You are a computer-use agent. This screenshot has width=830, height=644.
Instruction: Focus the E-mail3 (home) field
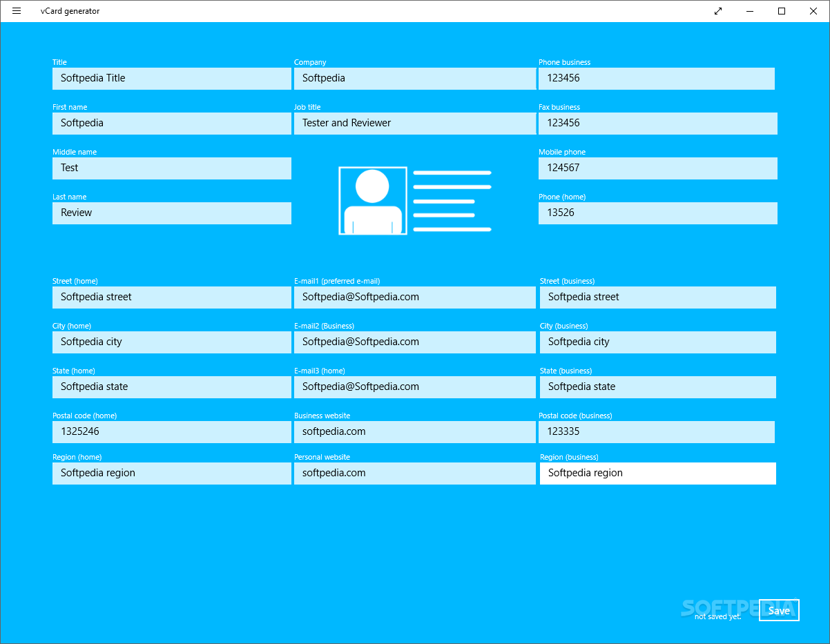point(415,387)
